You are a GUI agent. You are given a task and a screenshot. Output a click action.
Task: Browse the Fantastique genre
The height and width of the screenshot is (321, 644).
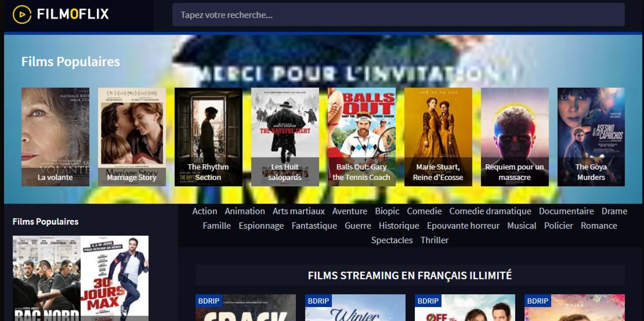[x=314, y=226]
